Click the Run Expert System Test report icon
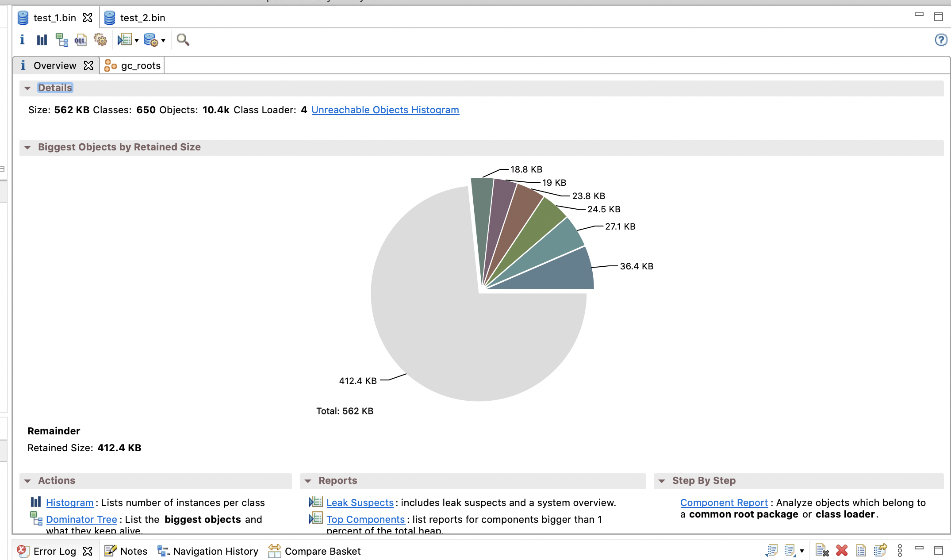This screenshot has height=560, width=951. pyautogui.click(x=125, y=40)
